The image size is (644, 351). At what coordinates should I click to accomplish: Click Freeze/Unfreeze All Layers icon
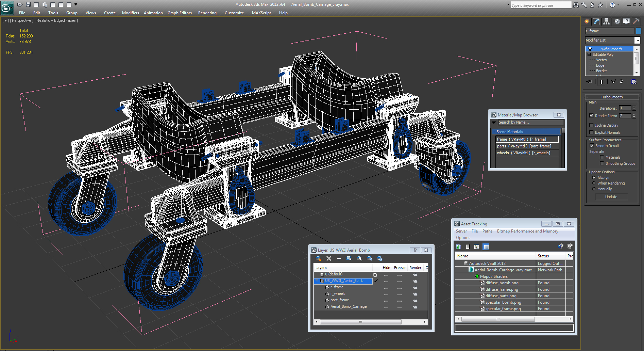click(x=380, y=259)
